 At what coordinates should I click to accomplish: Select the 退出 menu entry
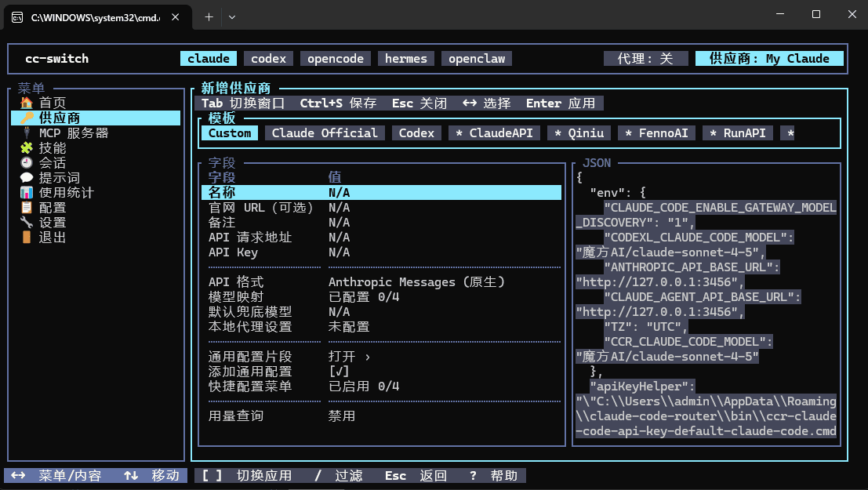pyautogui.click(x=52, y=238)
